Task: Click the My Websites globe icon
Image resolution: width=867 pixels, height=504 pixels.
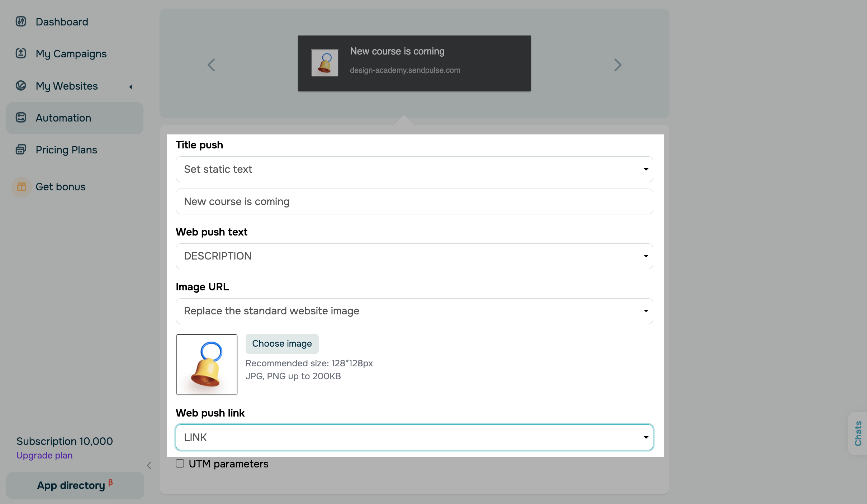Action: coord(21,86)
